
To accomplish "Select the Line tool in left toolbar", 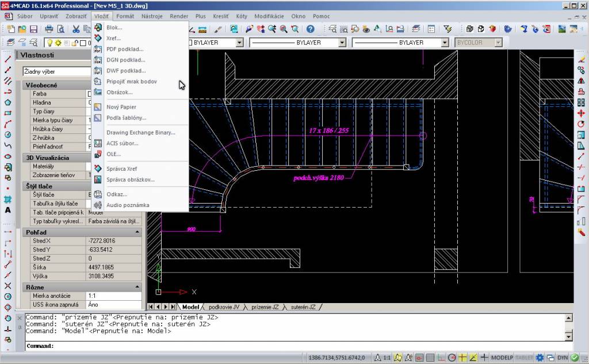I will (7, 59).
